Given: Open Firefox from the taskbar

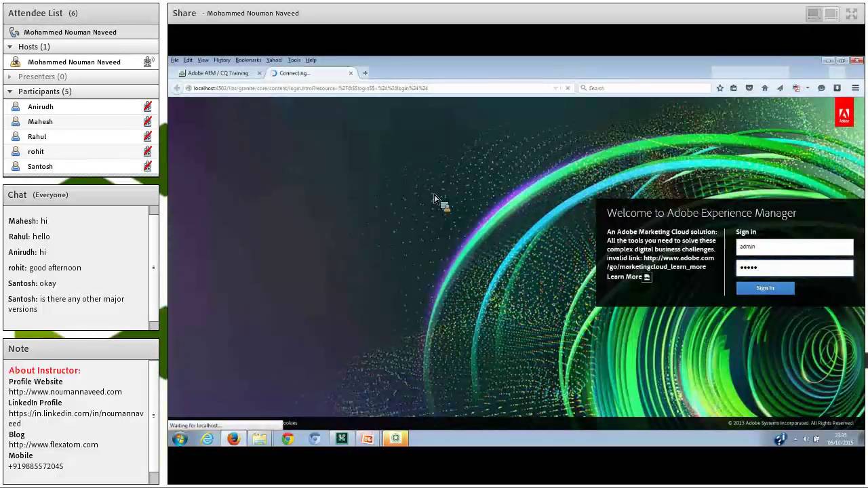Looking at the screenshot, I should pyautogui.click(x=233, y=439).
